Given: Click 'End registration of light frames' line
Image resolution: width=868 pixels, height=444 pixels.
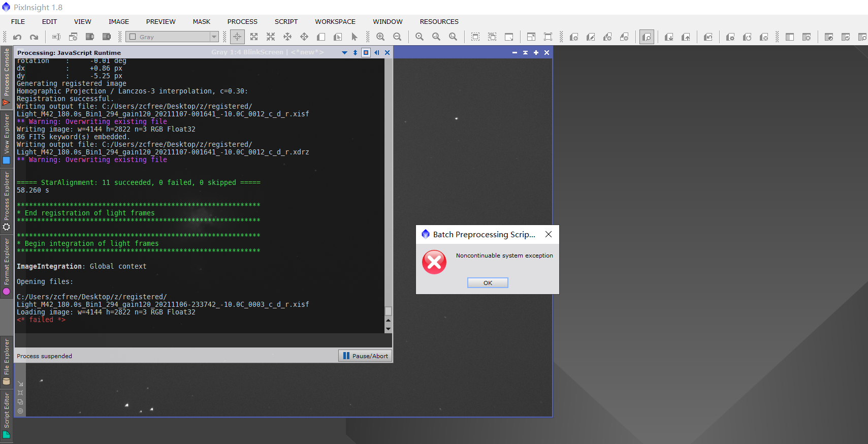Looking at the screenshot, I should pos(86,213).
